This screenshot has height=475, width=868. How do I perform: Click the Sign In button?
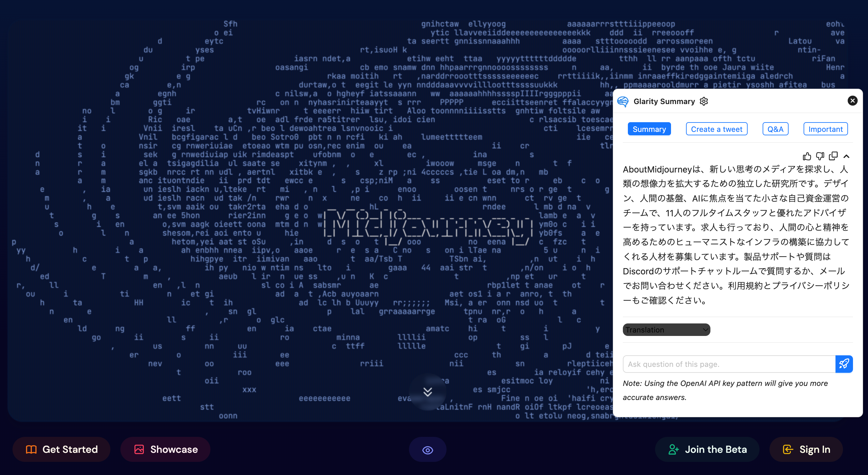(x=806, y=449)
